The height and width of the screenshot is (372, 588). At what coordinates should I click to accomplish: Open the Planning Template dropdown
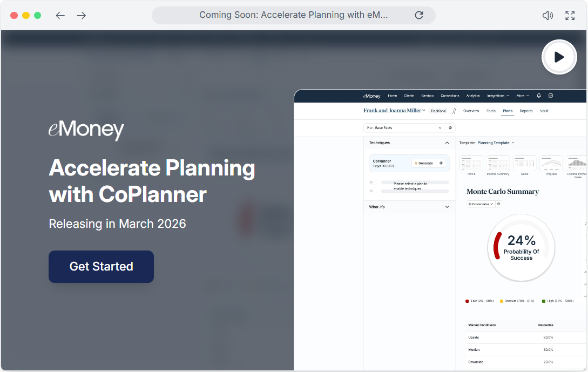495,143
